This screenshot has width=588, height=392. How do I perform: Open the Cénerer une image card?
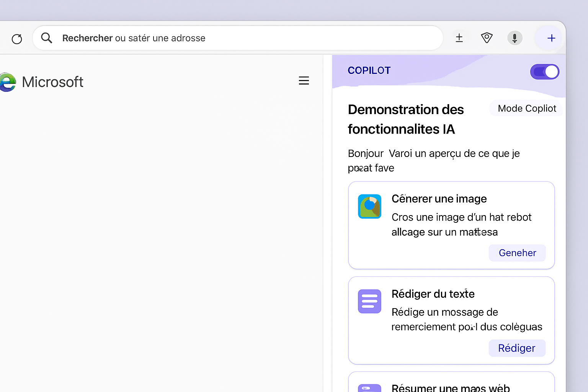tap(451, 225)
